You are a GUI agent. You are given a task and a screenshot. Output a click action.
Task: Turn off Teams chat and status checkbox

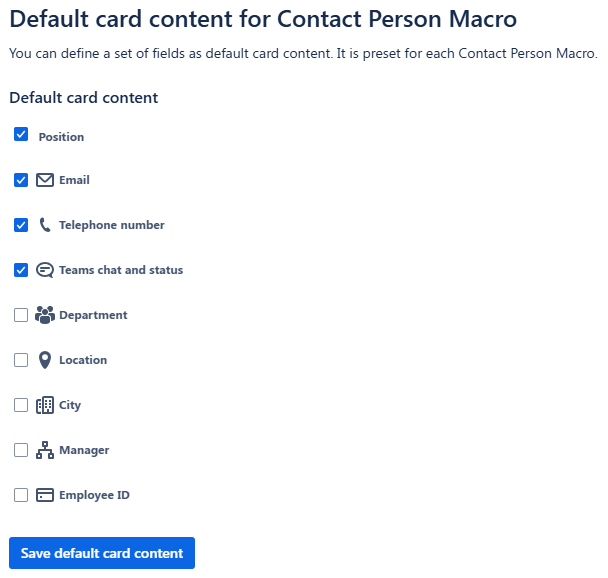(21, 270)
